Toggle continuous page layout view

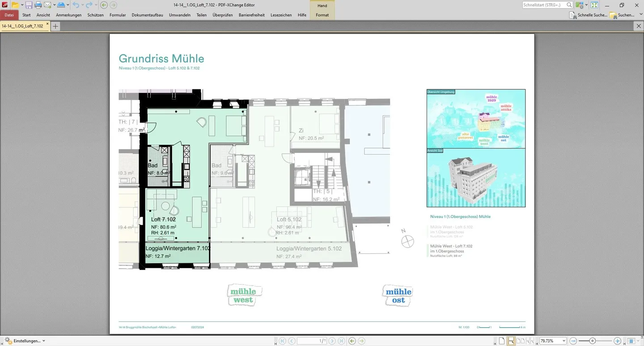point(511,341)
